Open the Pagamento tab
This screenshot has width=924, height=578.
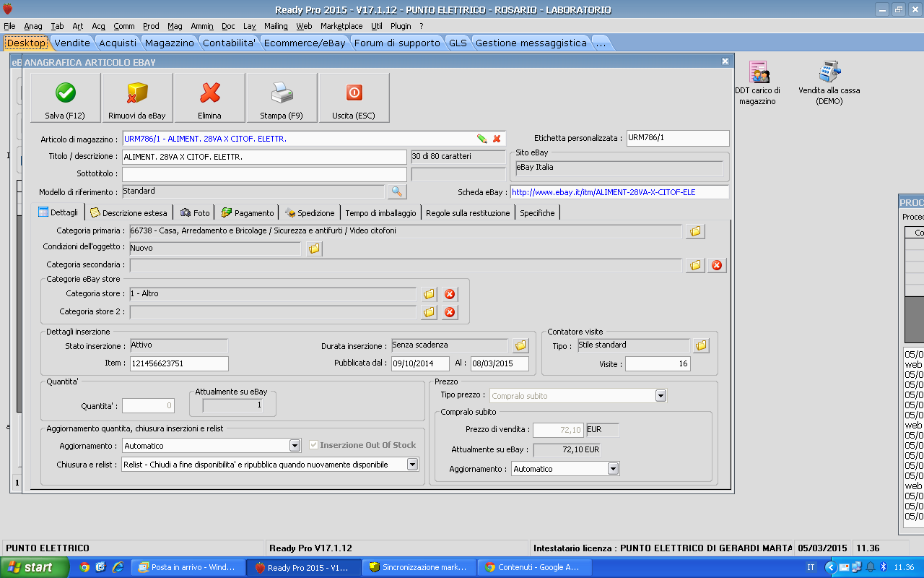pyautogui.click(x=248, y=213)
